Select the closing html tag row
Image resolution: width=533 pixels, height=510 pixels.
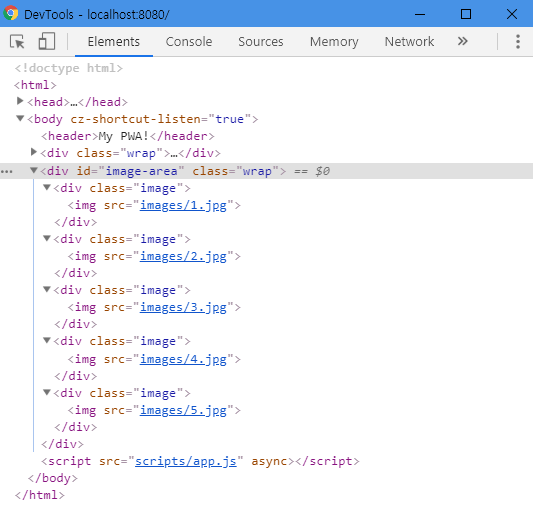(x=39, y=495)
